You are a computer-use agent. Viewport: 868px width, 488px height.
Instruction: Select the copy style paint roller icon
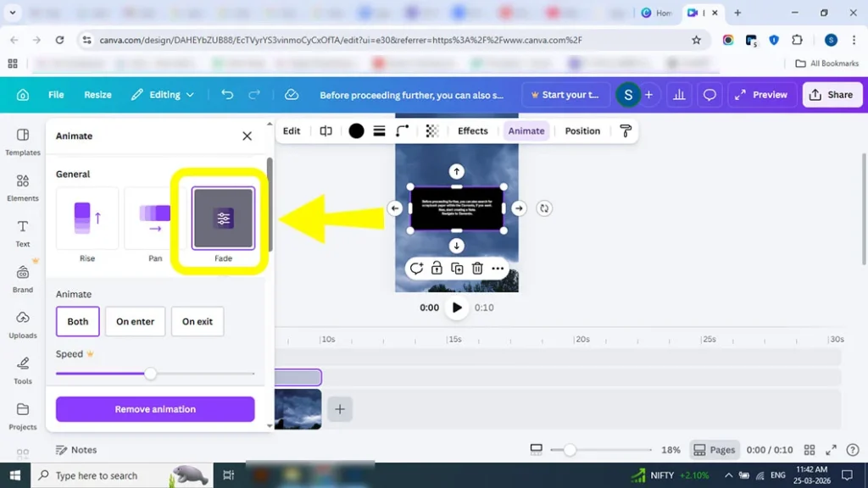click(625, 130)
